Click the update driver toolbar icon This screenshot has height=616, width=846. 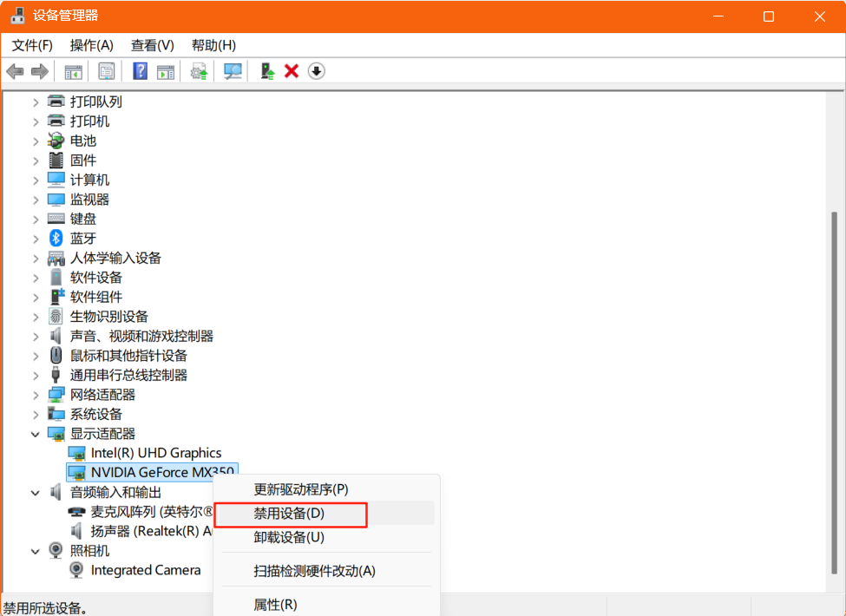point(199,71)
